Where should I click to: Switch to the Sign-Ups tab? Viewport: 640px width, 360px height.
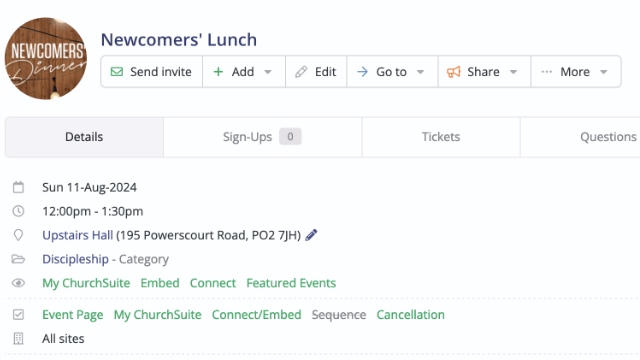click(x=262, y=137)
